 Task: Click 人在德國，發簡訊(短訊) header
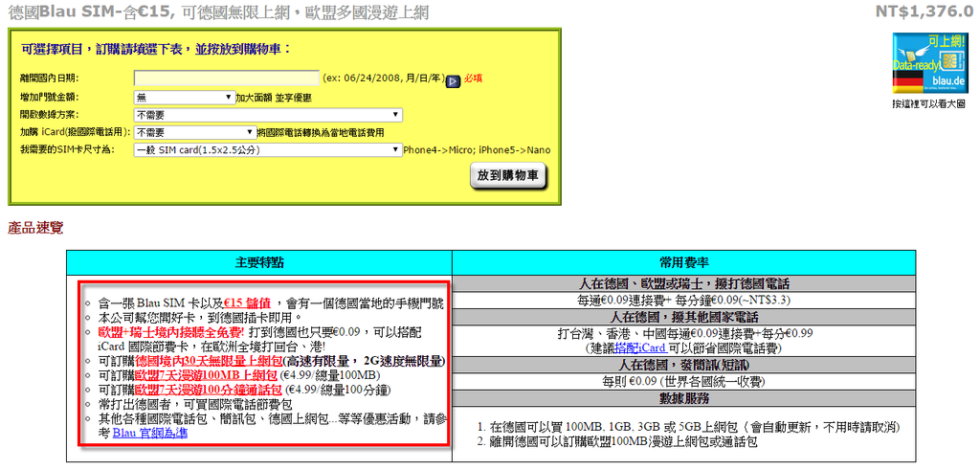point(683,365)
